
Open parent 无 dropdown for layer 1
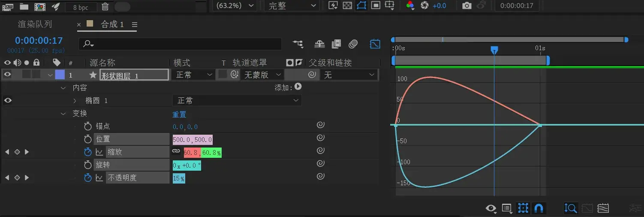coord(349,75)
